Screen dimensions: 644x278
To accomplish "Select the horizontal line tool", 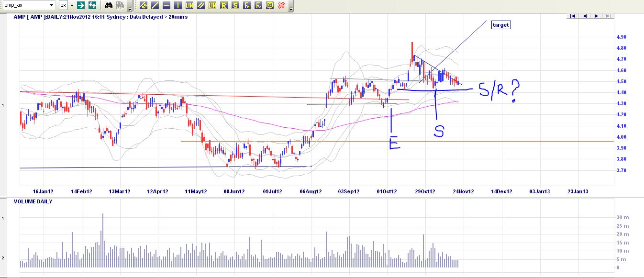I will (x=166, y=5).
